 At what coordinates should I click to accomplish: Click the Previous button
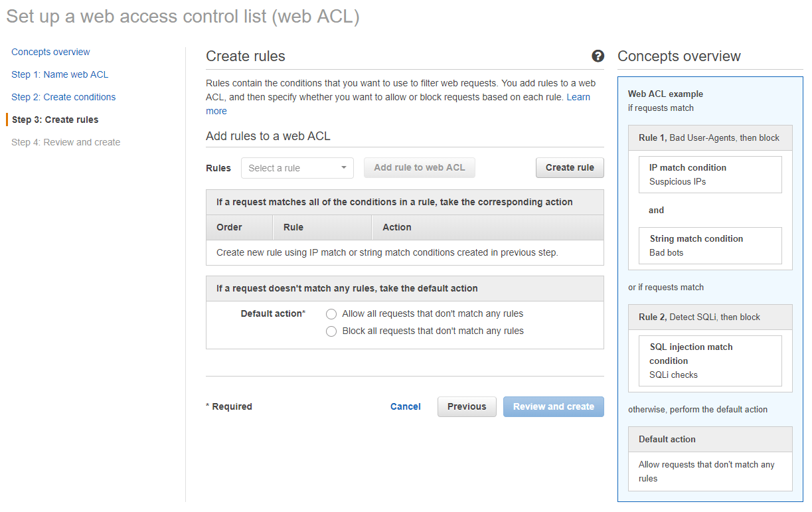point(466,406)
